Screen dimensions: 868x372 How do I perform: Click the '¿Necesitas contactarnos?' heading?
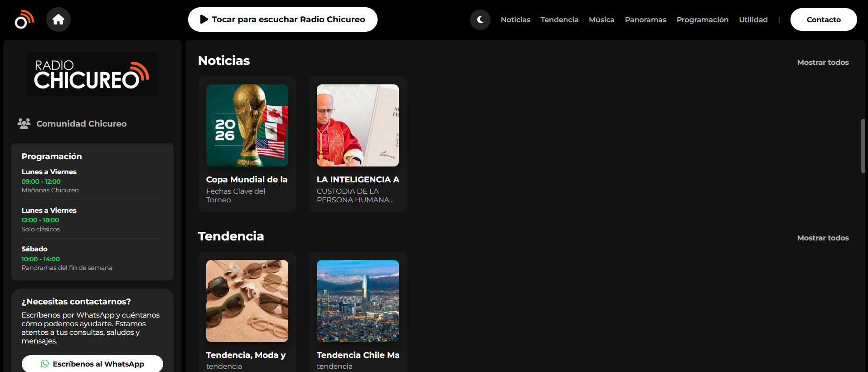coord(76,301)
